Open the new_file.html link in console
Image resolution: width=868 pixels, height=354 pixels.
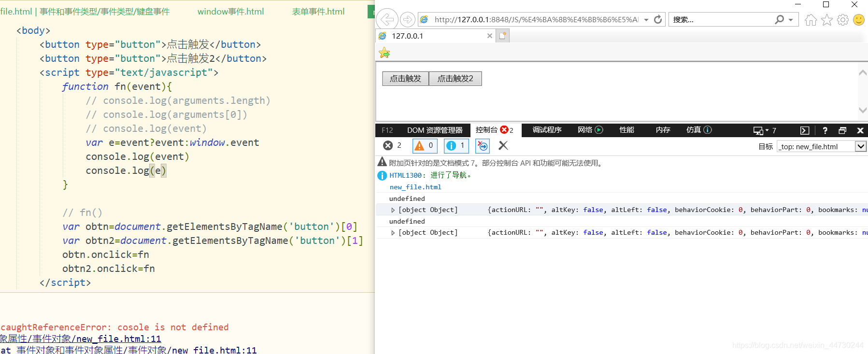415,187
